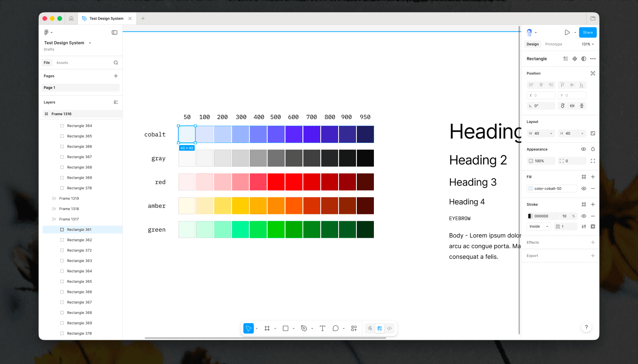Click the Present play icon
The image size is (638, 364).
567,32
